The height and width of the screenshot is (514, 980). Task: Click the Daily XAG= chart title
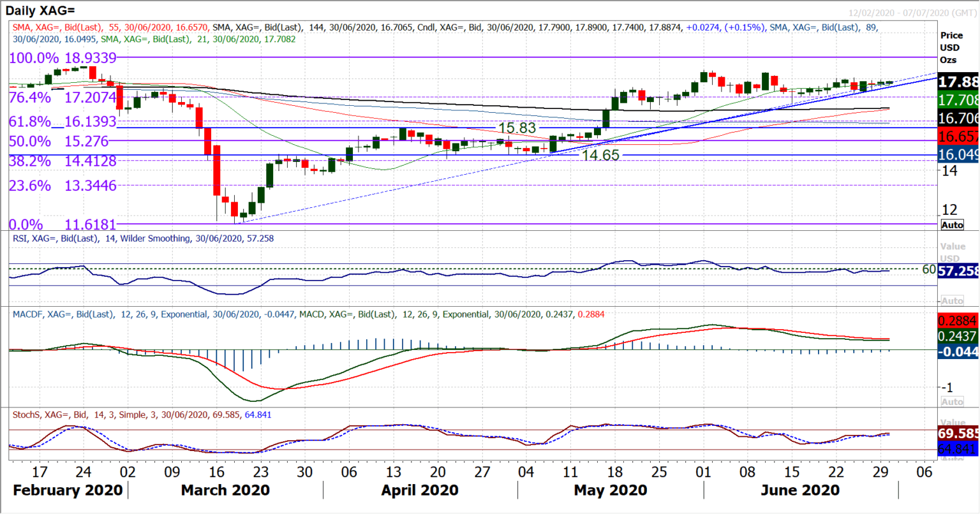(x=41, y=10)
